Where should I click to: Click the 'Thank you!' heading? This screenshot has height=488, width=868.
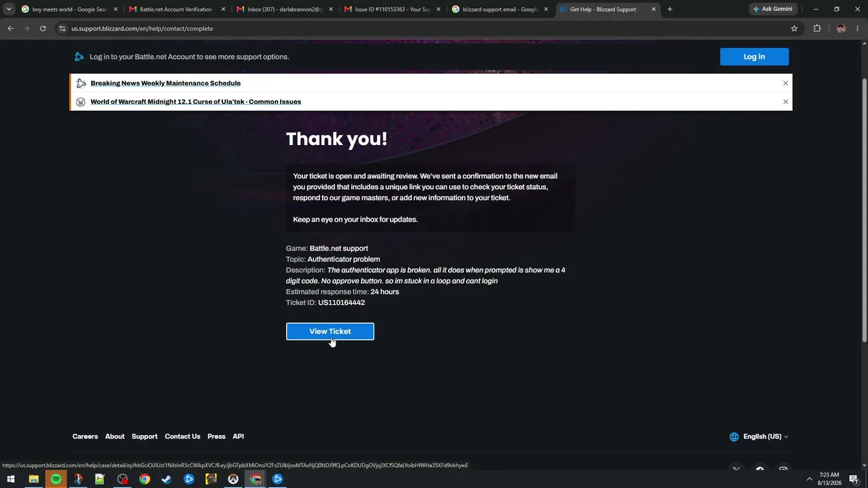(x=336, y=139)
